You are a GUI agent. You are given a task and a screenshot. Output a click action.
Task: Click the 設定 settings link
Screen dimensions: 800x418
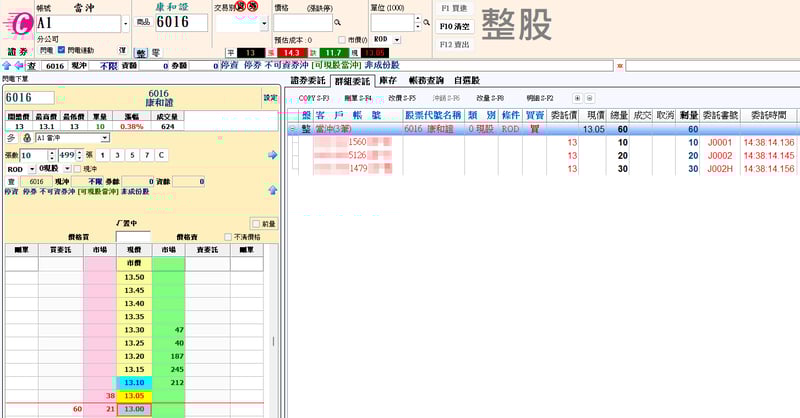270,98
